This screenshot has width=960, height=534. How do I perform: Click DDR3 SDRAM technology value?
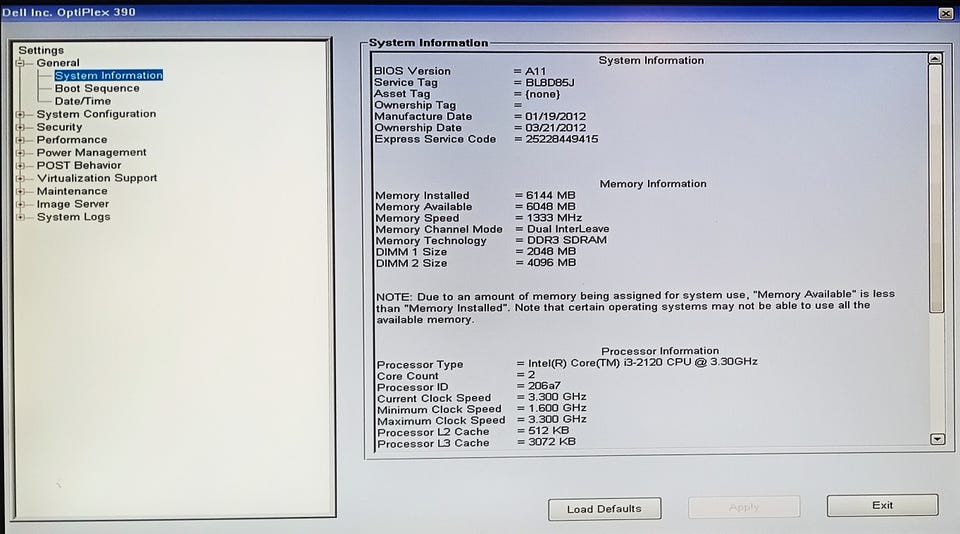pyautogui.click(x=566, y=240)
